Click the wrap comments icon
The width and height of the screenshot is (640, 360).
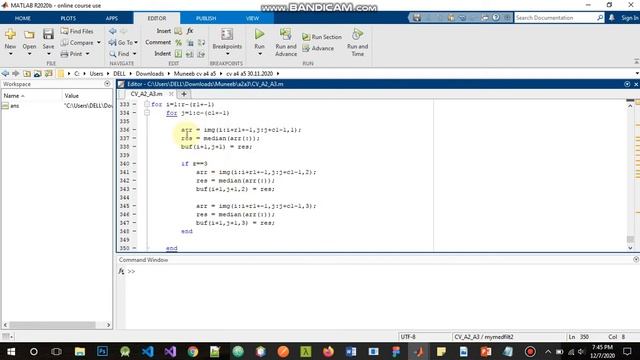coord(201,42)
